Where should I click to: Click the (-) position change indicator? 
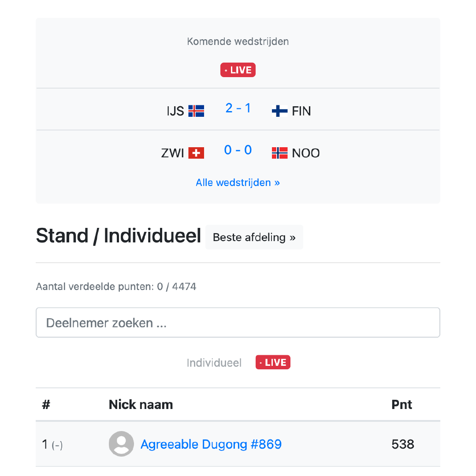tap(58, 445)
